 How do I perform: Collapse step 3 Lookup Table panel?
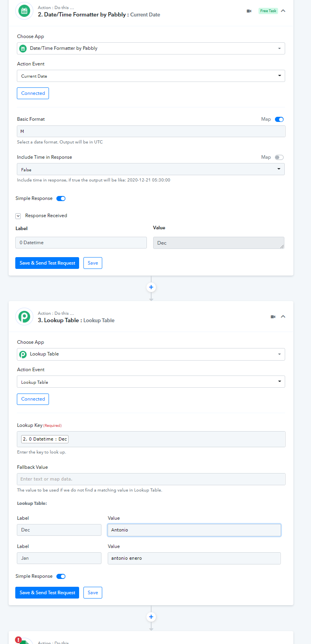(283, 316)
